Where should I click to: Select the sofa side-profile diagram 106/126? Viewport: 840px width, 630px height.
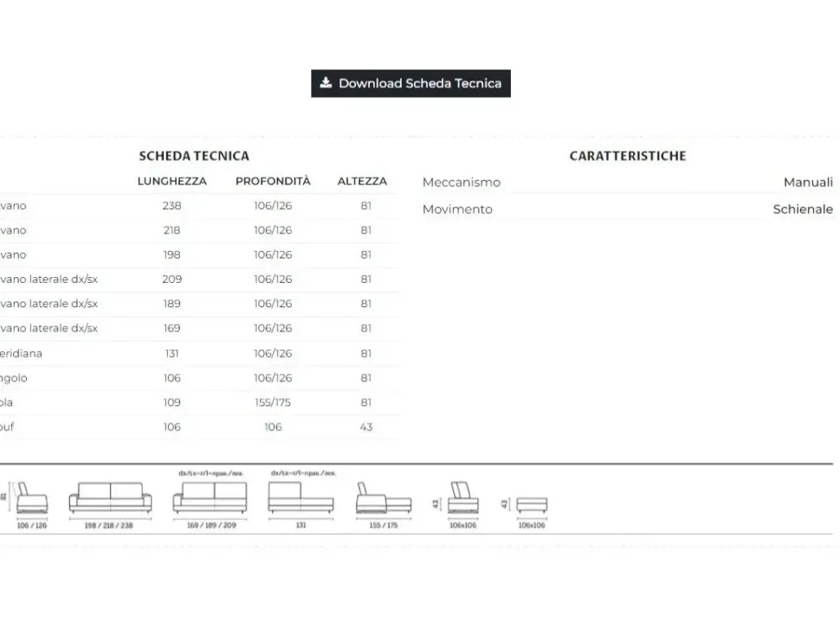pyautogui.click(x=32, y=499)
